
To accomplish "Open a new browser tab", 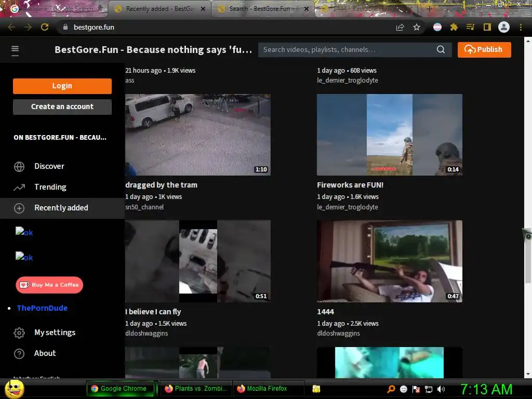I will point(429,9).
